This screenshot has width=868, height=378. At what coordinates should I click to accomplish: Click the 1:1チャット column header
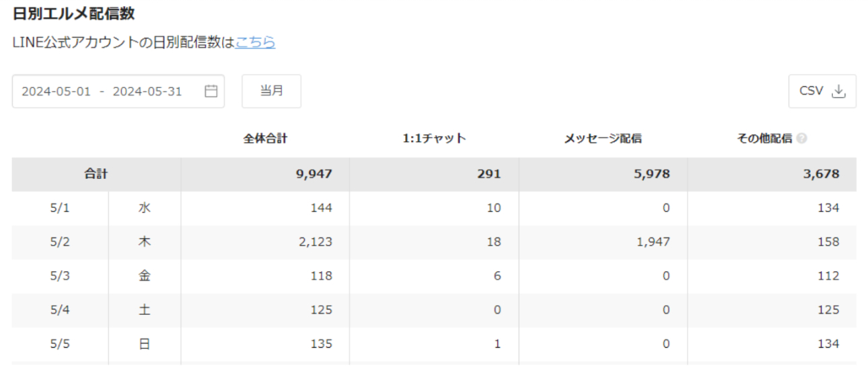tap(434, 139)
